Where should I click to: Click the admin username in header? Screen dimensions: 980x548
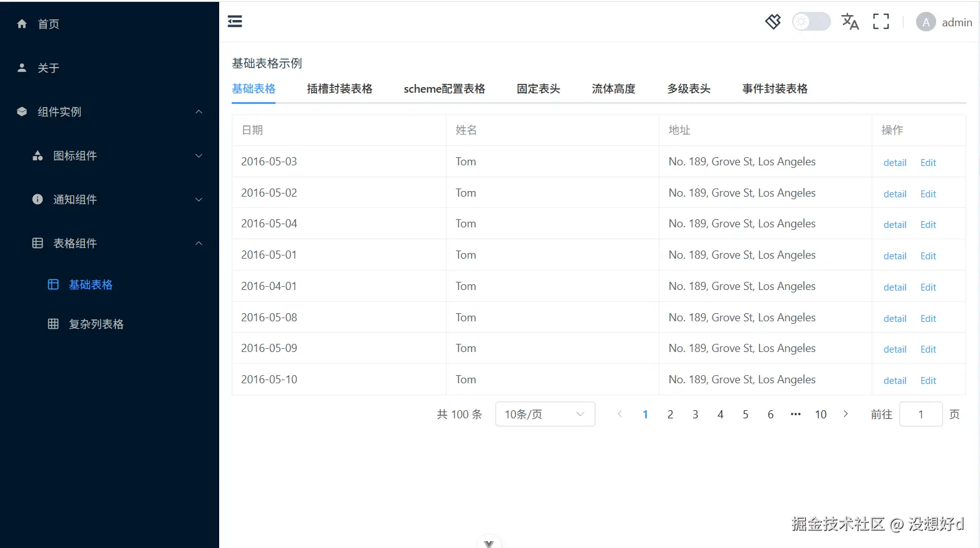[x=957, y=23]
